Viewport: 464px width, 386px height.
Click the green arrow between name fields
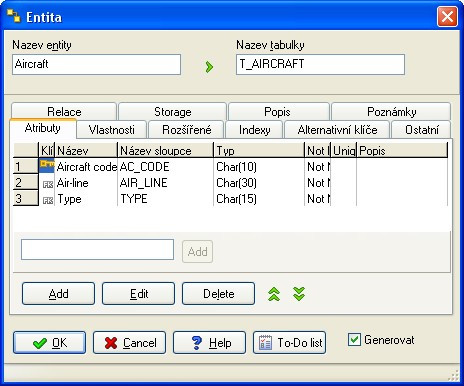(209, 67)
